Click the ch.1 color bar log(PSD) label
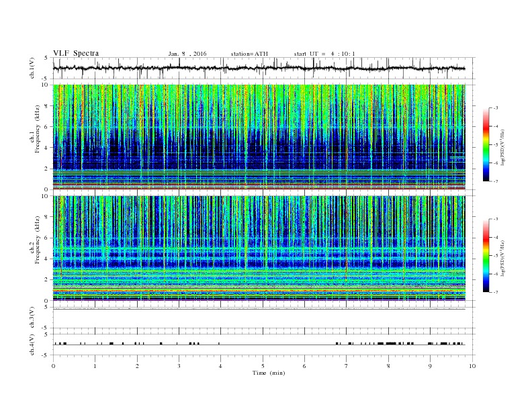The width and height of the screenshot is (532, 411). (x=502, y=147)
